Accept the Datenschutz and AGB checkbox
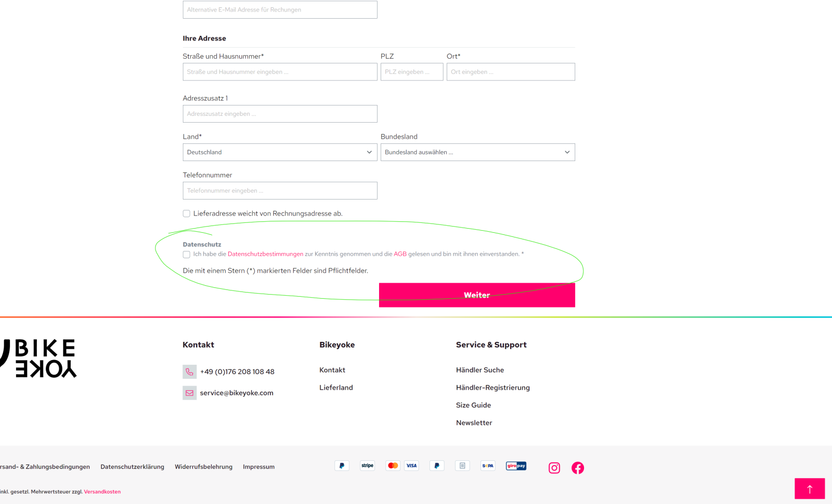 click(x=186, y=255)
